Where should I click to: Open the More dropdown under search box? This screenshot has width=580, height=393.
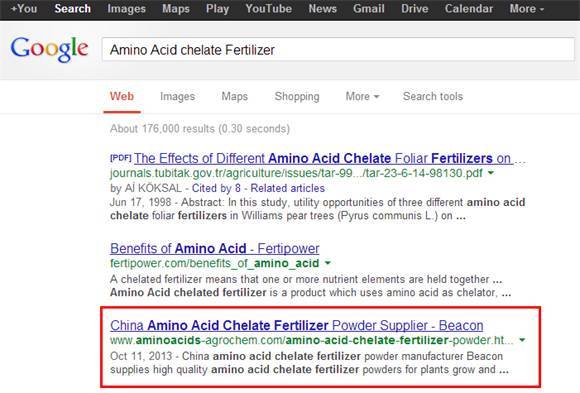pyautogui.click(x=362, y=96)
